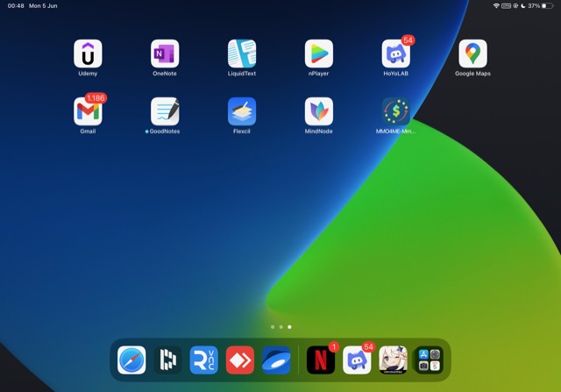Open the Udemy app
561x392 pixels.
pyautogui.click(x=88, y=53)
